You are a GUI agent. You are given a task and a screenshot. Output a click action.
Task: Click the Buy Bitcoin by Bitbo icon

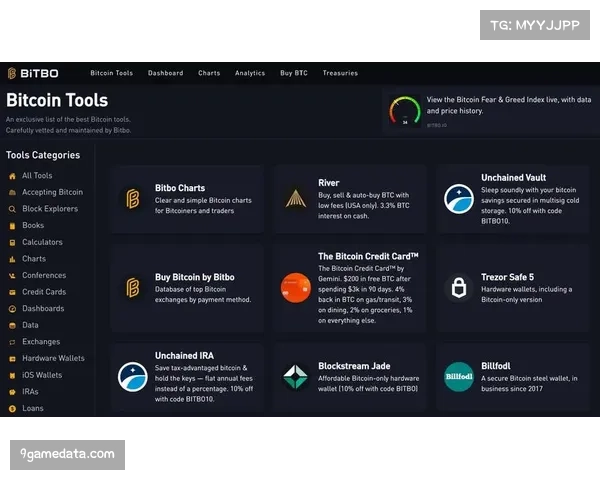coord(133,288)
